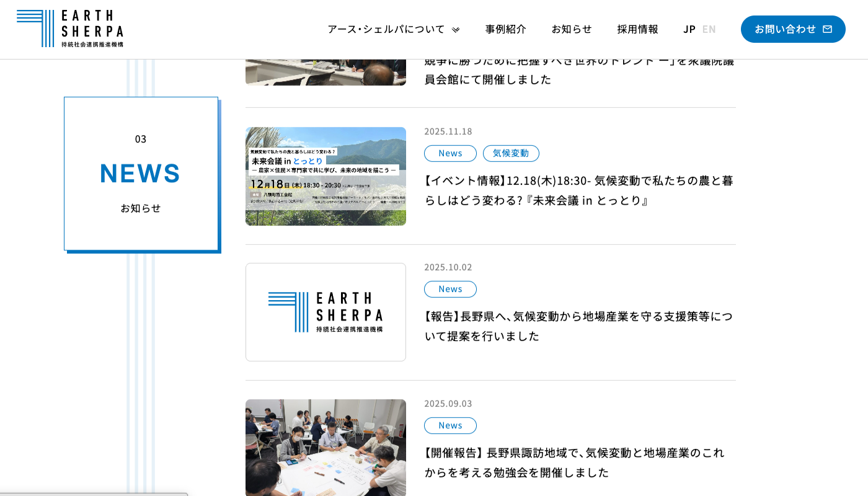Viewport: 868px width, 496px height.
Task: Select the JP language option
Action: 689,29
